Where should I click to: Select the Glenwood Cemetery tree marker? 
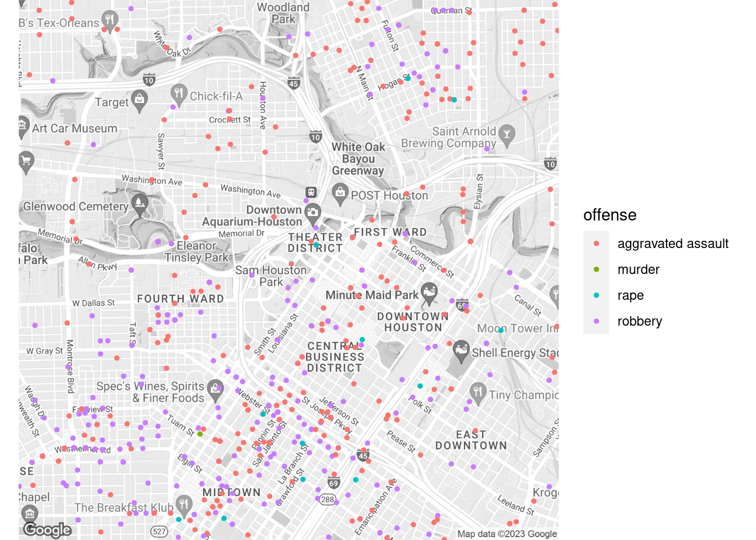coord(139,205)
